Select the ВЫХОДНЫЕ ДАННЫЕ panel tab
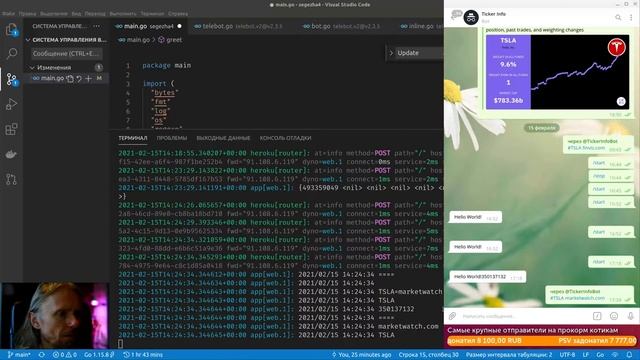The image size is (640, 360). pyautogui.click(x=223, y=138)
